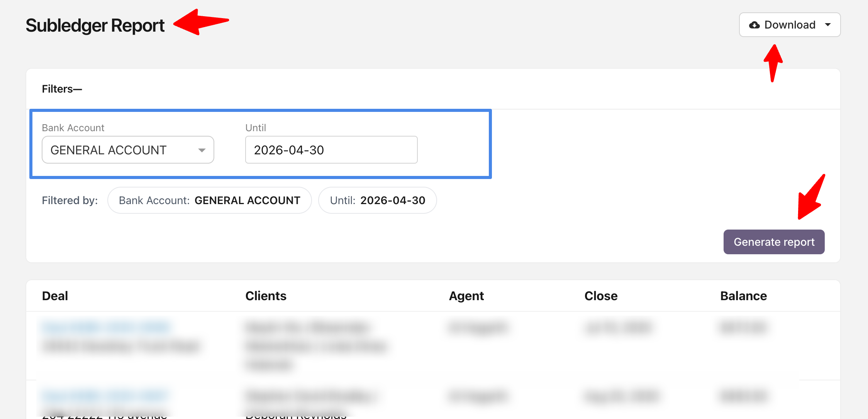
Task: Sort by the Agent column header
Action: 466,296
